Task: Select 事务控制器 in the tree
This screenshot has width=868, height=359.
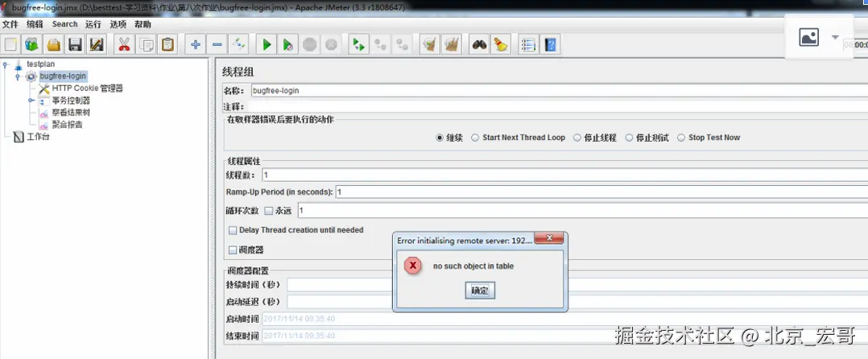Action: (x=71, y=101)
